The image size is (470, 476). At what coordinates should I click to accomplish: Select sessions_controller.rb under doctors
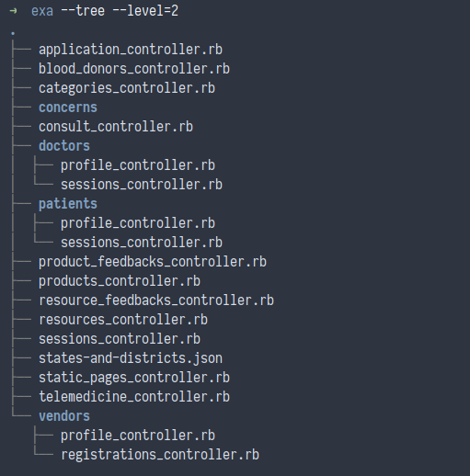pos(142,185)
